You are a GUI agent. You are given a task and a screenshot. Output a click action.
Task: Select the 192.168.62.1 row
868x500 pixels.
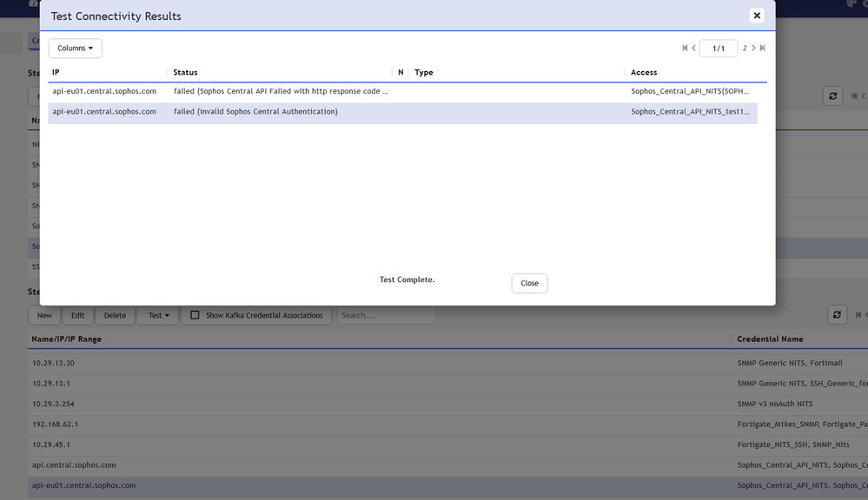(447, 424)
